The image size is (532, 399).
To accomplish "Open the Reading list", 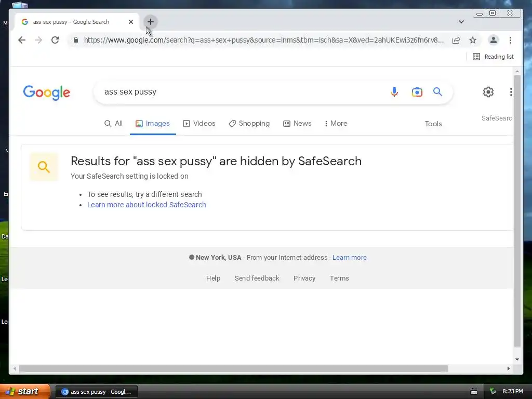I will click(x=494, y=57).
